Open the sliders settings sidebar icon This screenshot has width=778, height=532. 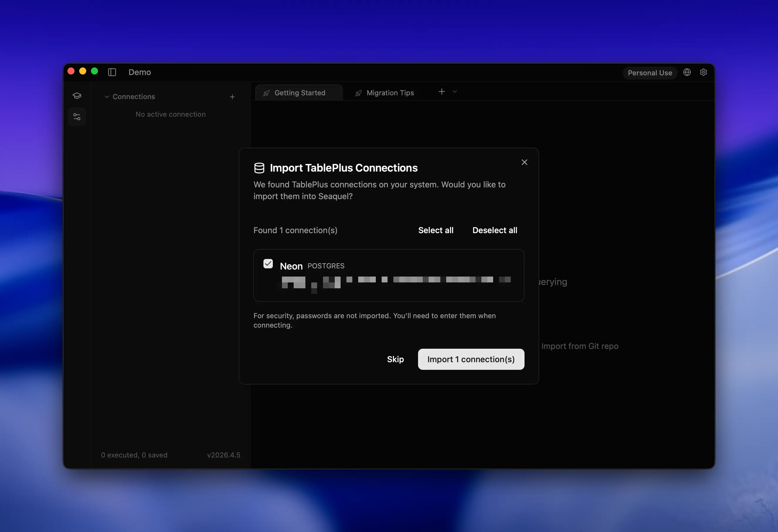pos(77,117)
